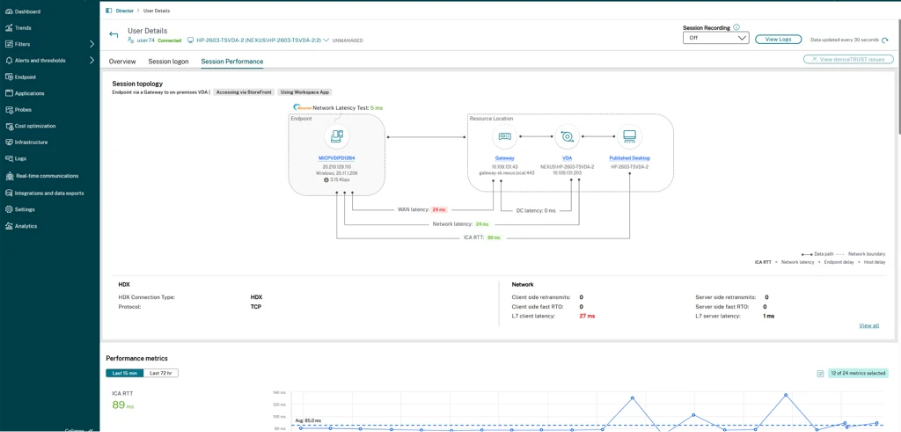The image size is (901, 432).
Task: Click the Using Workspace App tag
Action: pyautogui.click(x=305, y=92)
